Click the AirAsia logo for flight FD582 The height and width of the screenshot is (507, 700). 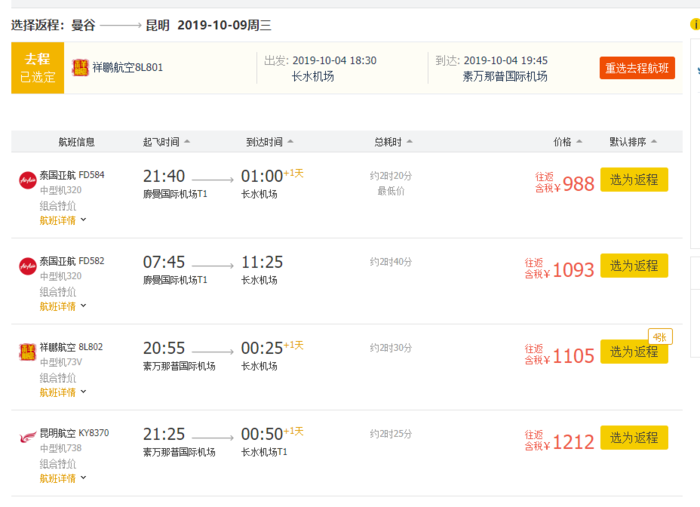point(27,266)
